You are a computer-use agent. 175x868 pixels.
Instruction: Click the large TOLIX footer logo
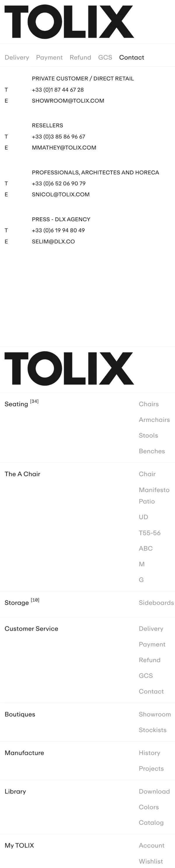point(69,368)
